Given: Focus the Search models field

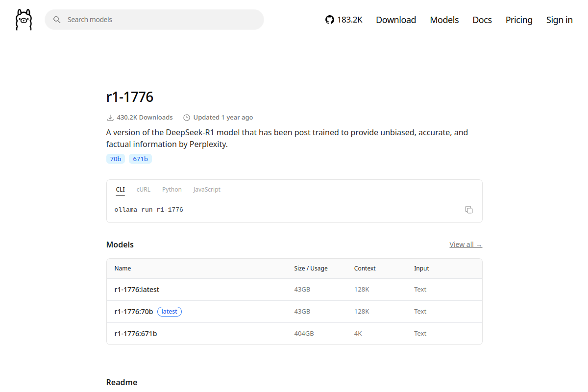Looking at the screenshot, I should point(154,20).
